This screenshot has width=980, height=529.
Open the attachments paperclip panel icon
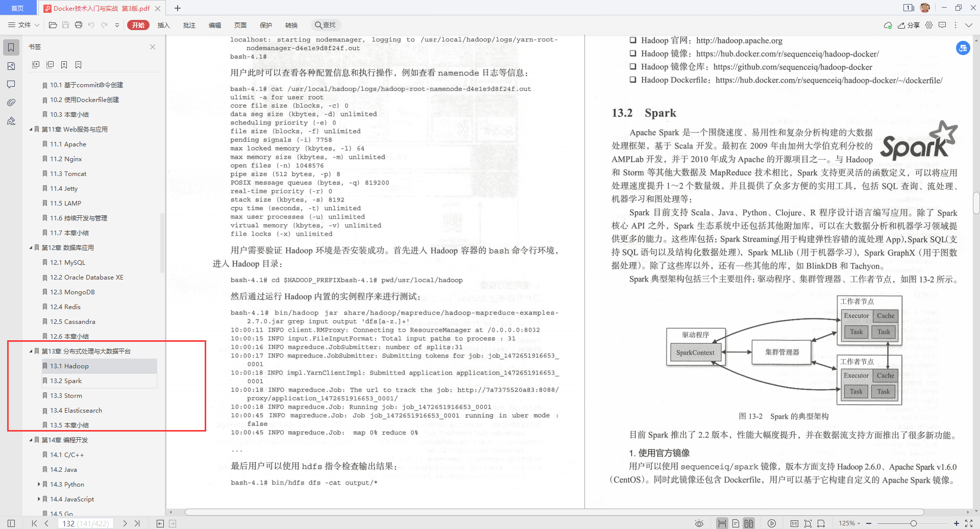click(x=11, y=103)
